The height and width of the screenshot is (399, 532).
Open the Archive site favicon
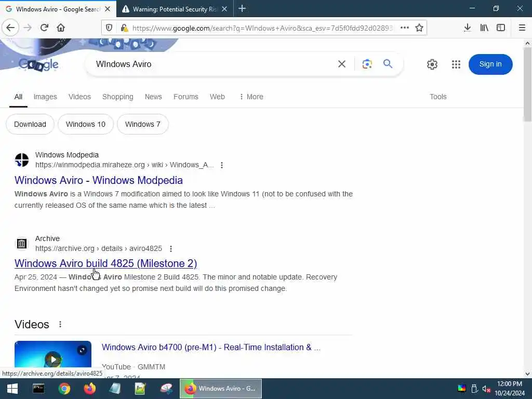click(22, 243)
